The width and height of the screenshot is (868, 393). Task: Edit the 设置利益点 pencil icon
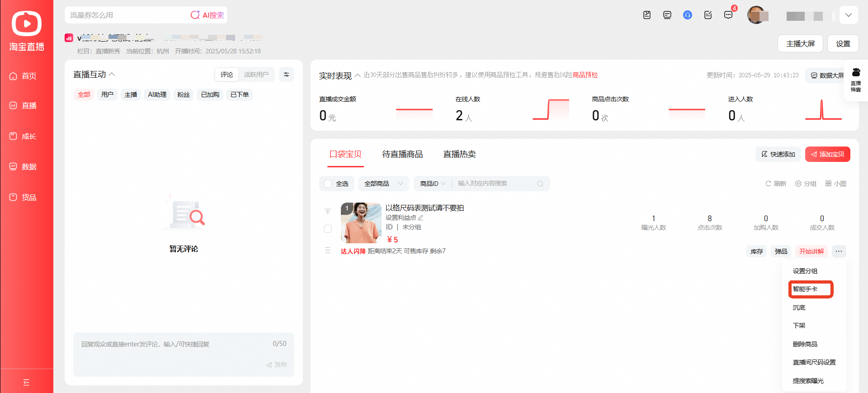coord(421,218)
